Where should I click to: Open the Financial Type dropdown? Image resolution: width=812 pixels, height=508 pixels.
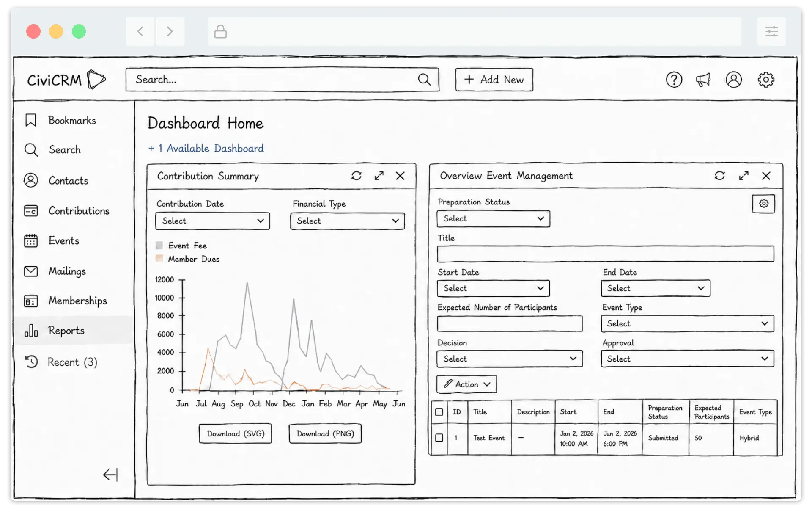point(347,221)
